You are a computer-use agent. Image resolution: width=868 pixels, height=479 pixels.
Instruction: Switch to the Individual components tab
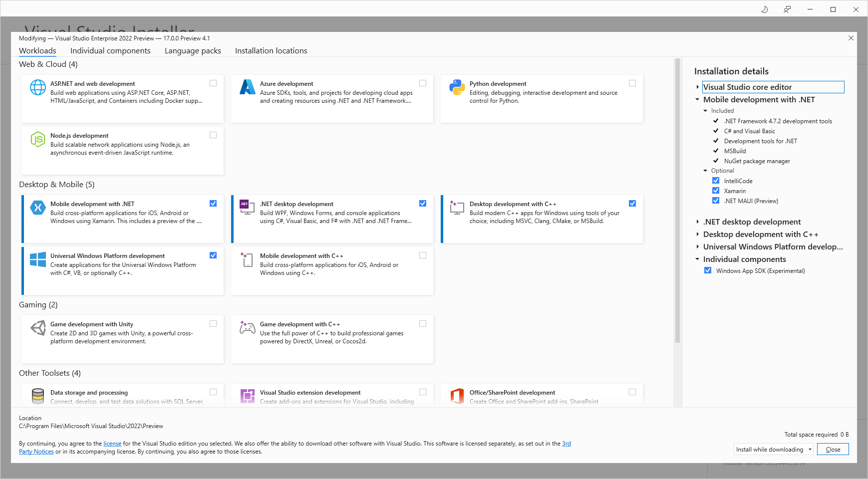[x=110, y=50]
